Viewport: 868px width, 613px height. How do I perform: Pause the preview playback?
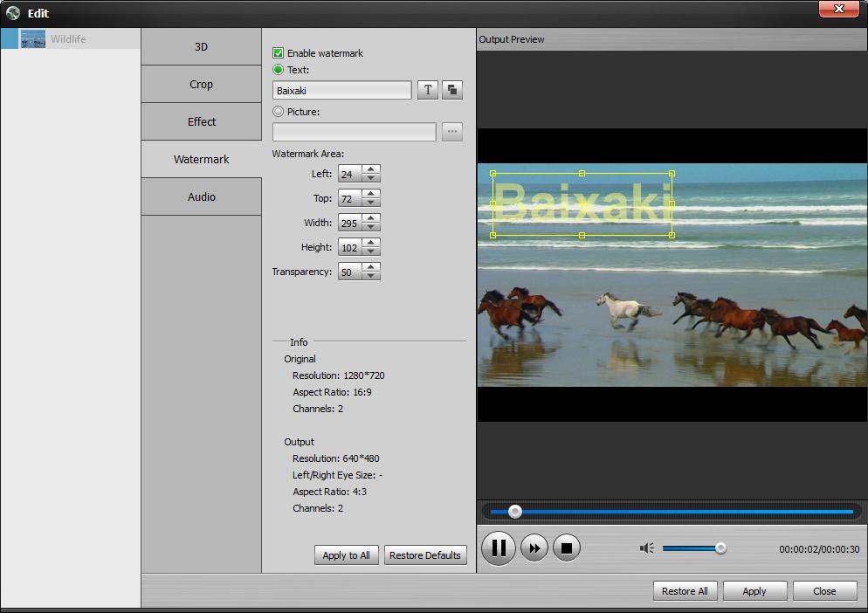click(x=498, y=548)
